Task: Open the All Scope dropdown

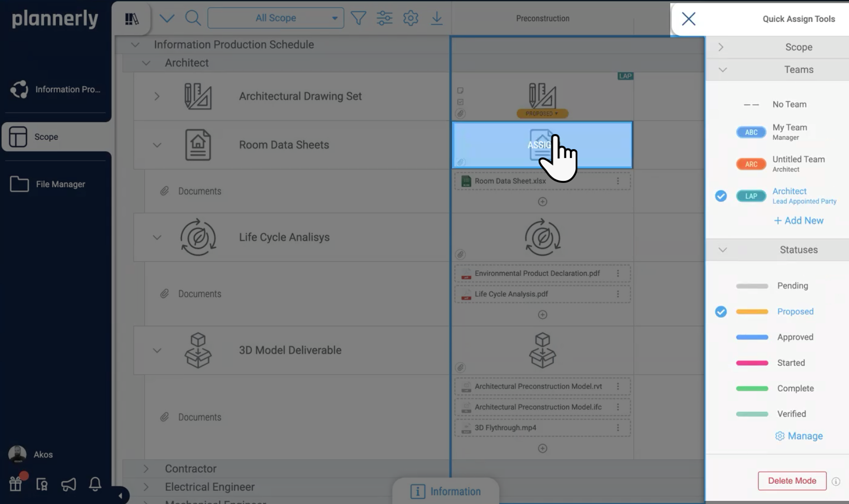Action: pos(276,18)
